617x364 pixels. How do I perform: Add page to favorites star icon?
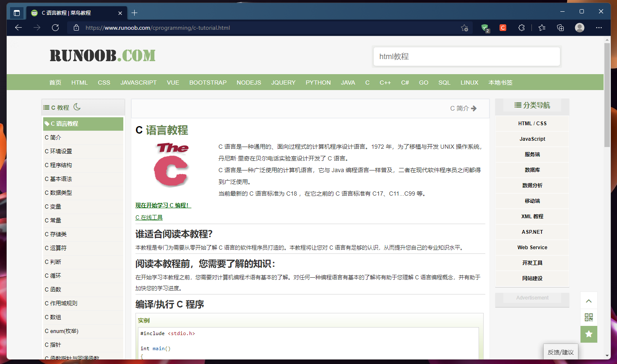tap(464, 28)
